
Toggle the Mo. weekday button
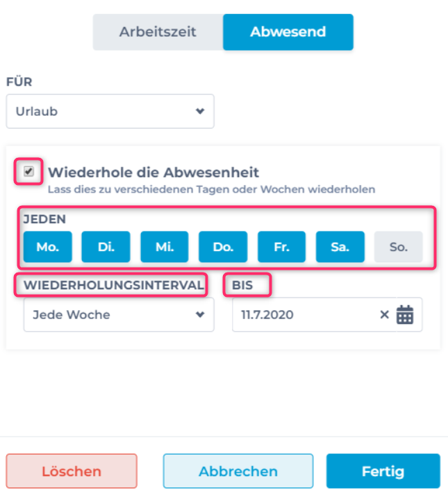click(48, 247)
